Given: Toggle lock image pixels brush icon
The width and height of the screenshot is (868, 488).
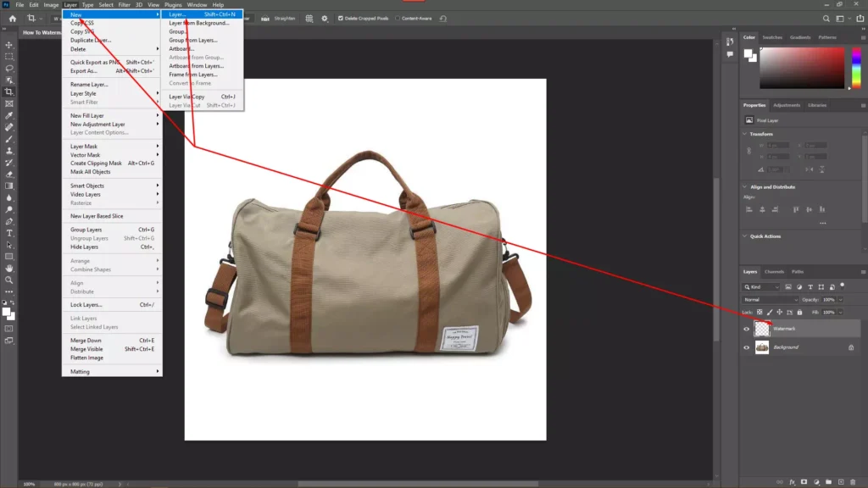Looking at the screenshot, I should click(x=770, y=313).
